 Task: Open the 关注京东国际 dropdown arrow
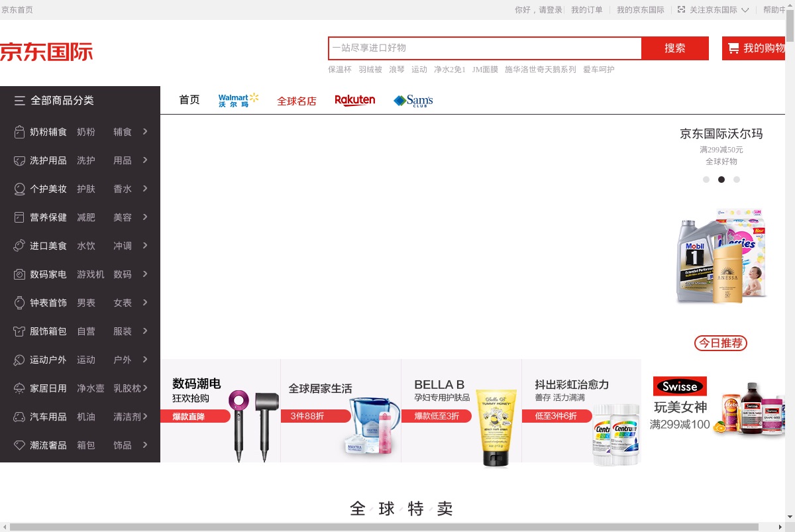tap(745, 10)
